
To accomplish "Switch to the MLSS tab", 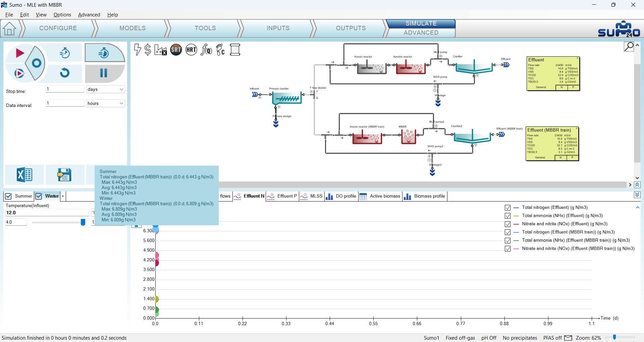I will click(312, 196).
